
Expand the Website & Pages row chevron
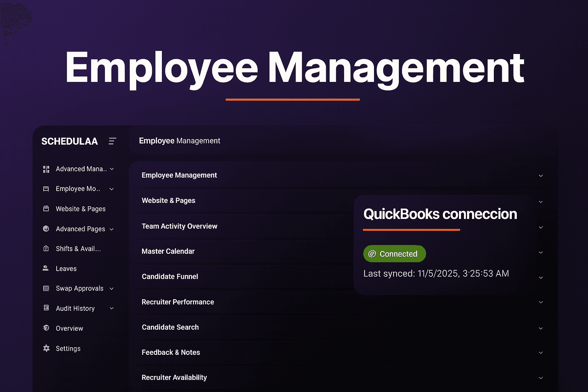541,202
